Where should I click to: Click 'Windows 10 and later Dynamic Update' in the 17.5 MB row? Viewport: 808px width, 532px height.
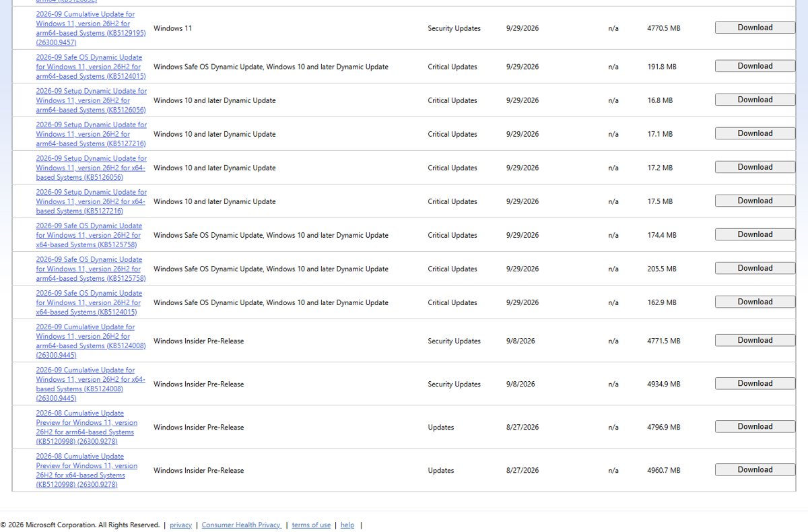click(215, 201)
